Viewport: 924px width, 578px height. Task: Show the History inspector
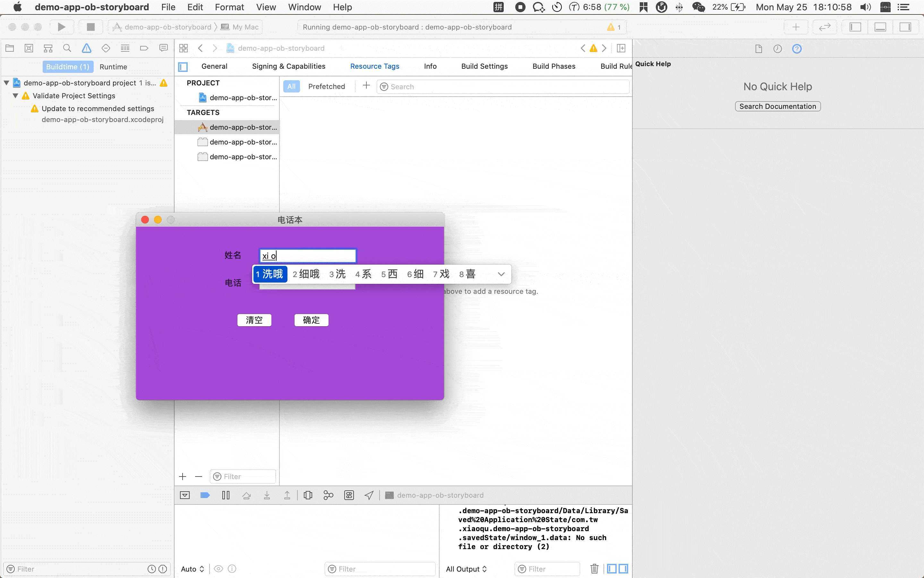tap(777, 48)
